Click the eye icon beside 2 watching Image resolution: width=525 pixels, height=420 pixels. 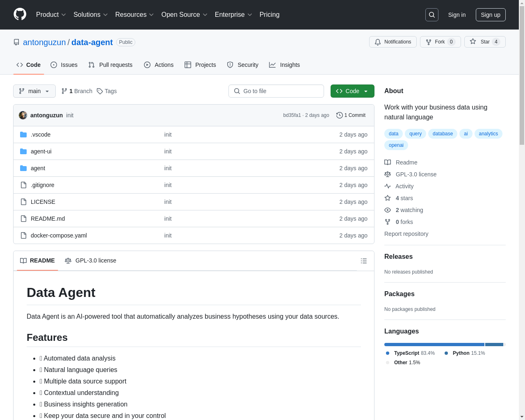[388, 210]
